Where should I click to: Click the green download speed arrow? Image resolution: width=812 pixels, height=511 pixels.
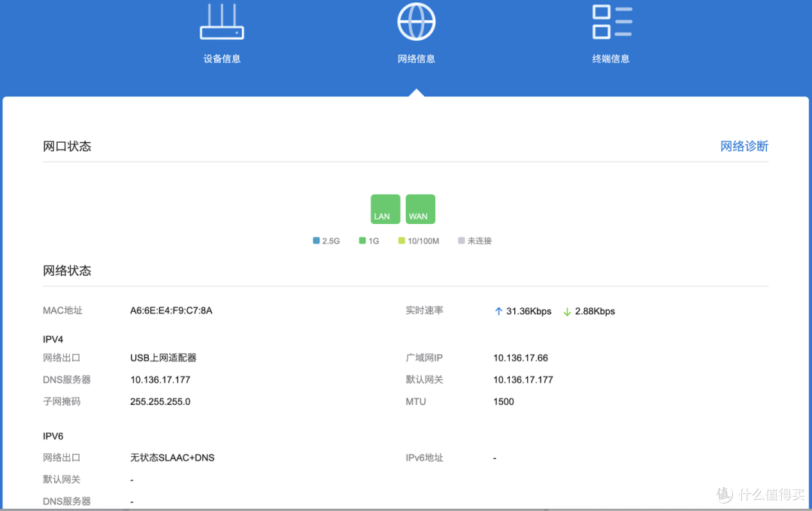(567, 312)
